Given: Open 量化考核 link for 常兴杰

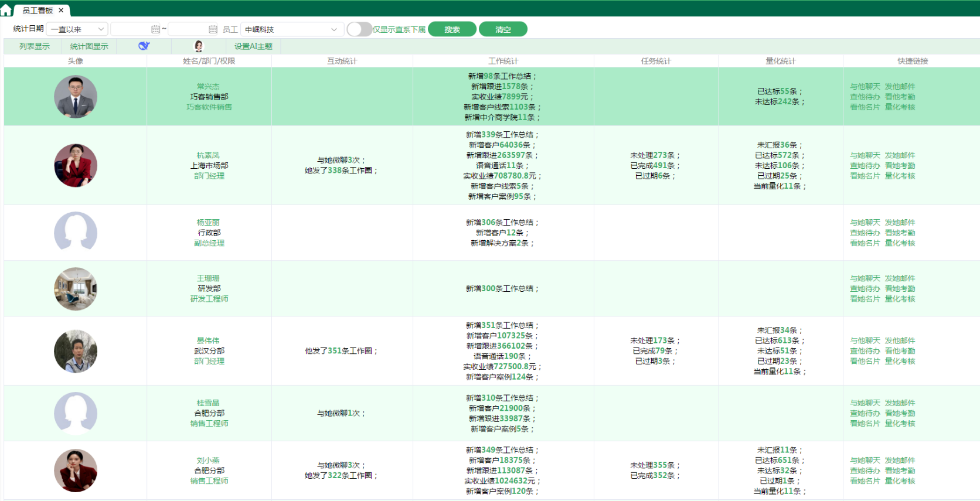Looking at the screenshot, I should (x=900, y=107).
